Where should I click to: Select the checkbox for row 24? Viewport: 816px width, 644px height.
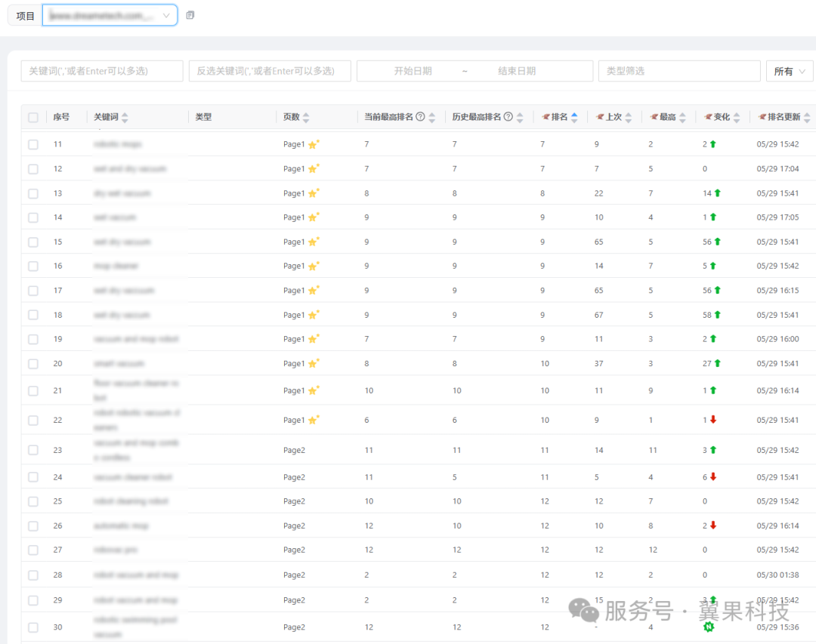point(33,477)
